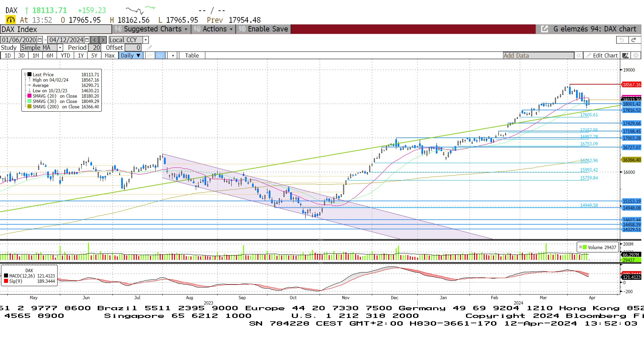Viewport: 644px width, 342px height.
Task: Click the green up-arrow next to DAX
Action: (x=27, y=11)
